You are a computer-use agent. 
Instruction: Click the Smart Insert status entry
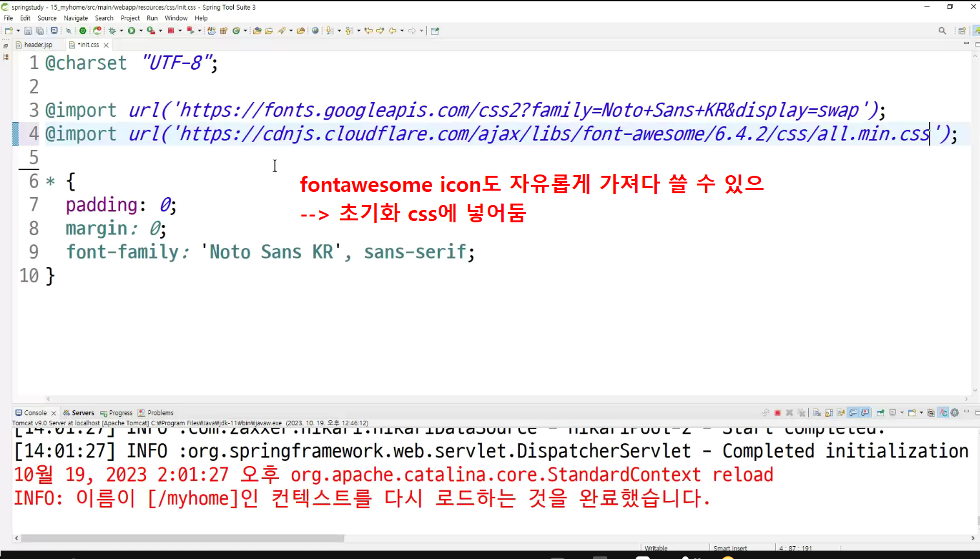[730, 548]
